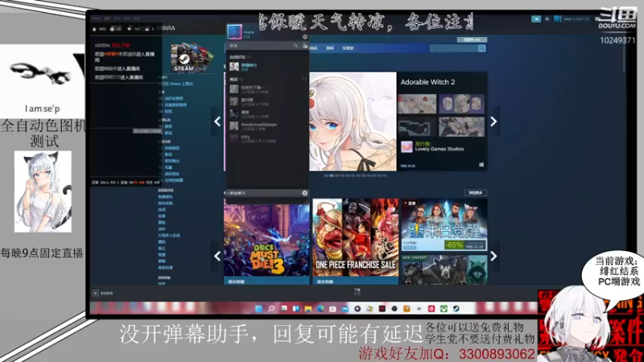
Task: Open the iwara profile avatar in friends list
Action: pyautogui.click(x=234, y=32)
